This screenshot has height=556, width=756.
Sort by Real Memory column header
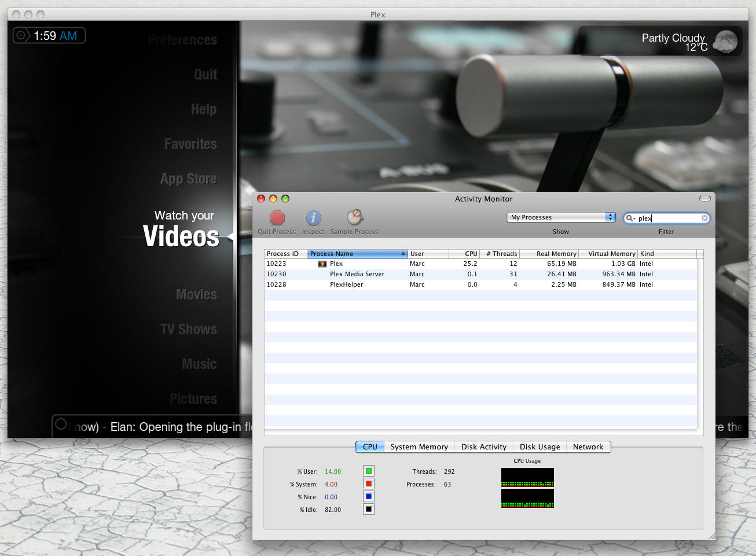coord(549,254)
